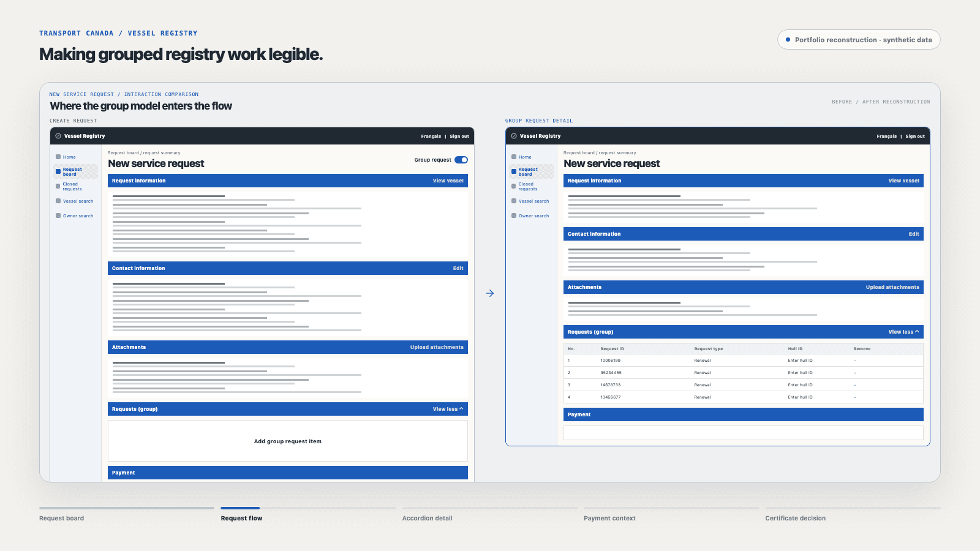Click Enter hull ID field for request 14678733

click(x=800, y=385)
